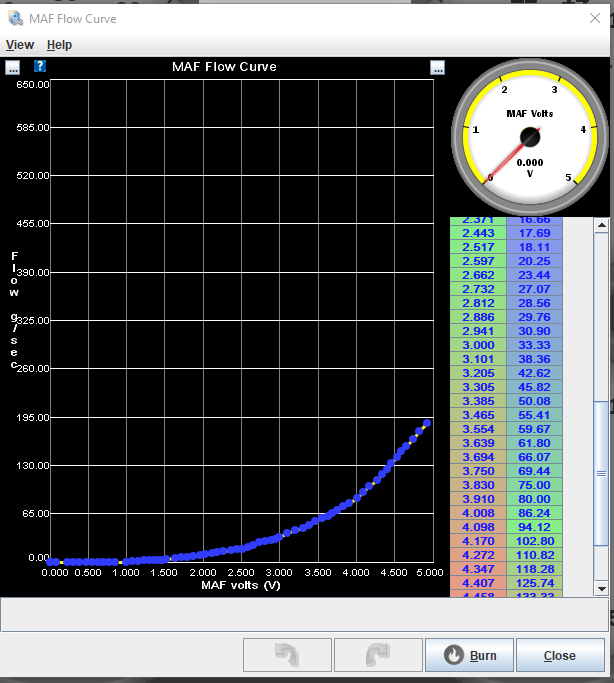Select the voltage cell 3.694
Screen dimensions: 614x683
click(x=478, y=457)
